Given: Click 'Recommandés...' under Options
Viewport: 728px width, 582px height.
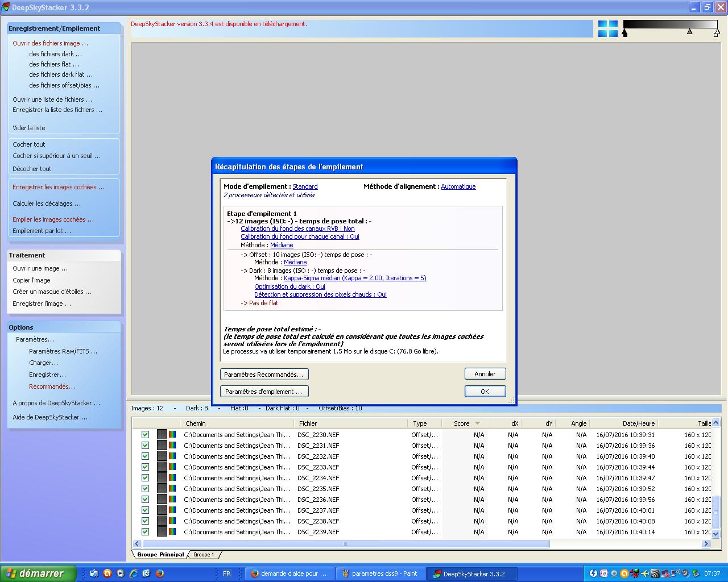Looking at the screenshot, I should coord(52,386).
